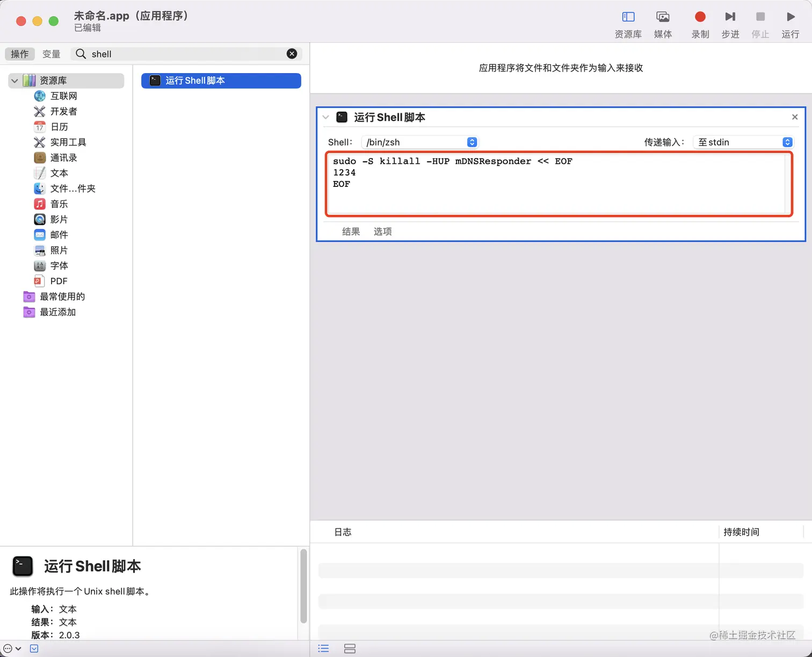This screenshot has width=812, height=657.
Task: Select the 文本 text category icon
Action: 40,173
